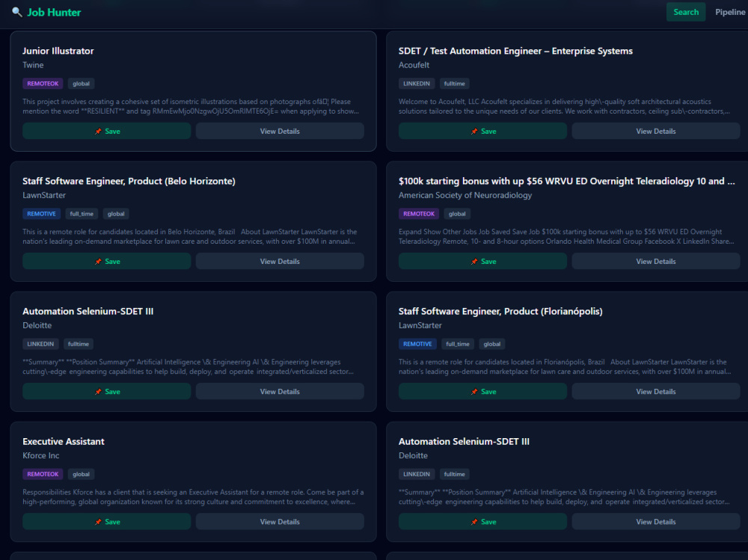Screen dimensions: 748x560
Task: Select the Executive Assistant job title
Action: coord(64,442)
